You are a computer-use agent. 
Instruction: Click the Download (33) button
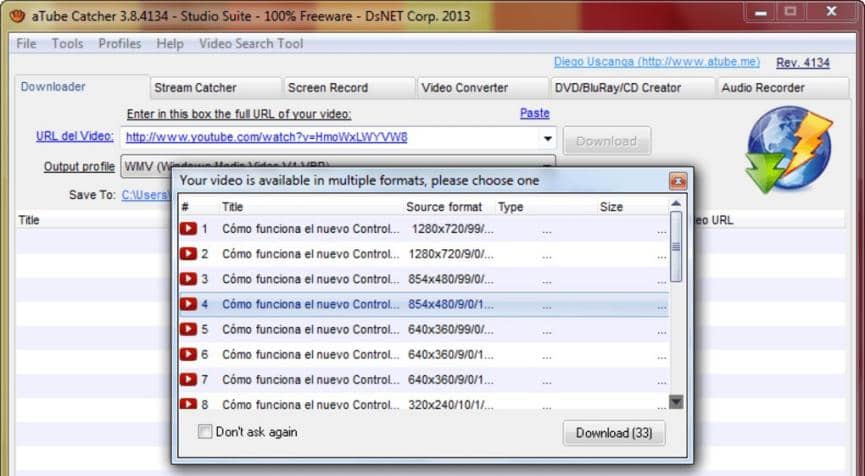(614, 433)
